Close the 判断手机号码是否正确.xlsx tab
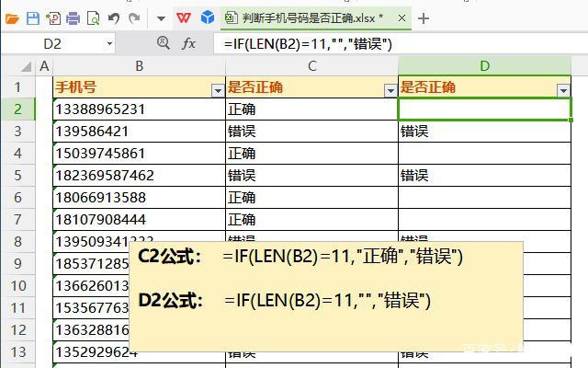The width and height of the screenshot is (588, 368). pyautogui.click(x=401, y=17)
